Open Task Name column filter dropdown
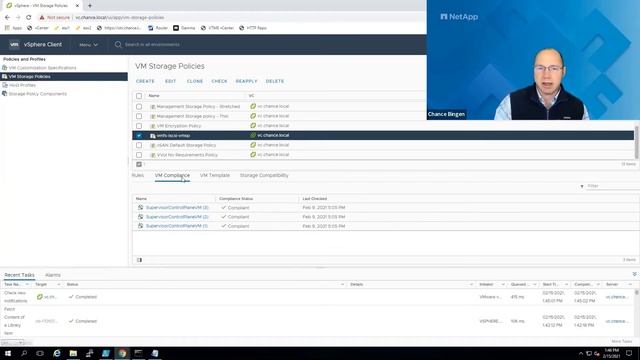 (27, 284)
